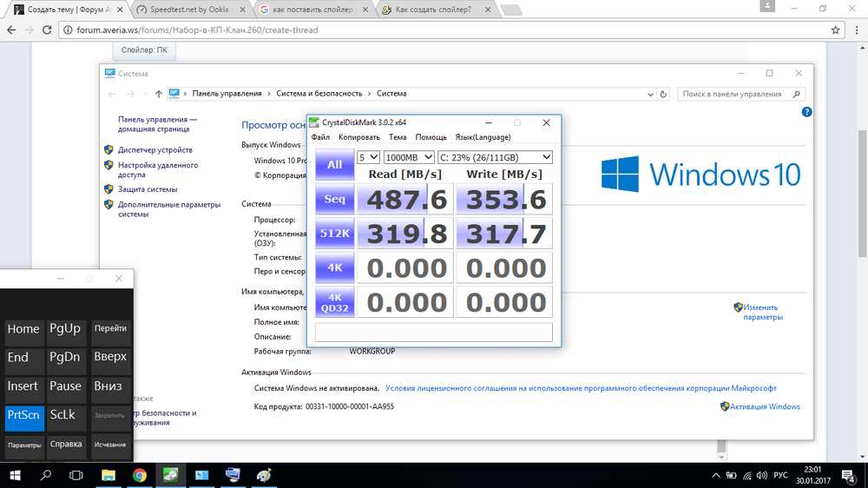Start the Seq test in CrystalDiskMark

tap(334, 200)
